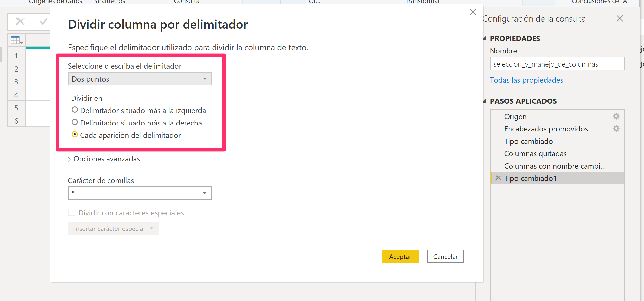Select the Tipo cambiado step
644x301 pixels.
pyautogui.click(x=557, y=141)
